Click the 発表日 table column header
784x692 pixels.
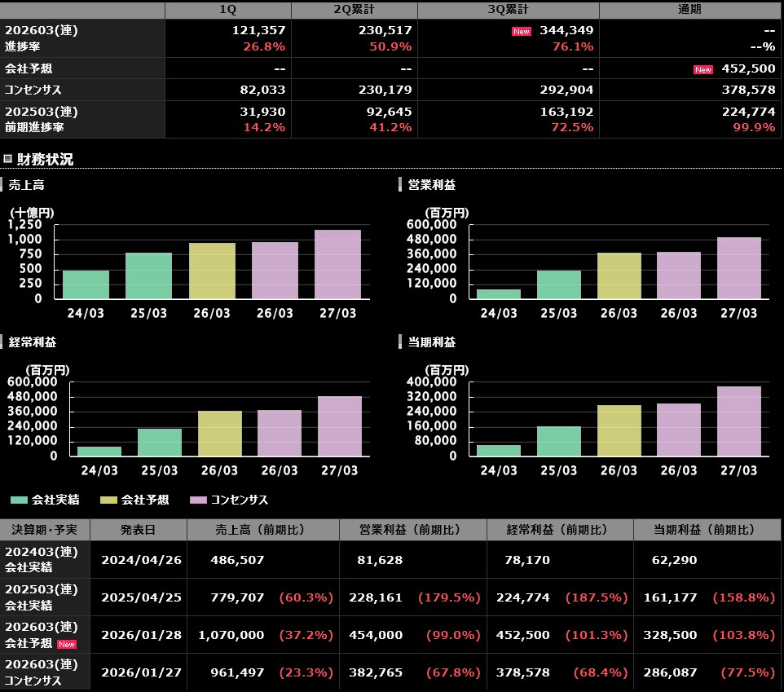138,530
